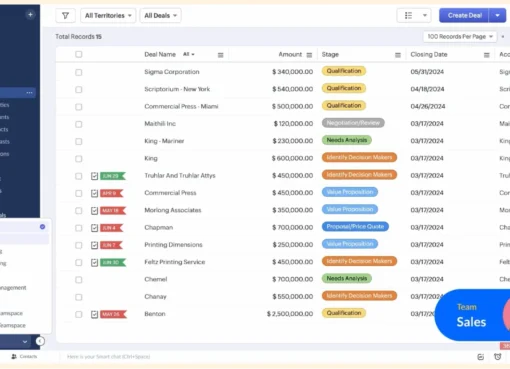Click the Create Deal button
Image resolution: width=510 pixels, height=369 pixels.
coord(464,16)
